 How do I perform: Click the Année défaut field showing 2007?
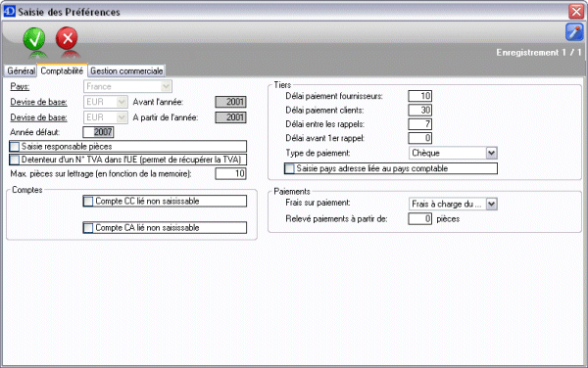[x=98, y=132]
